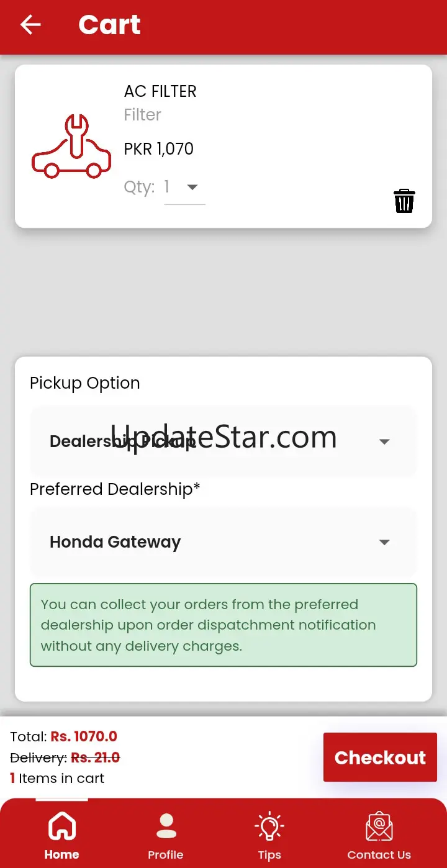Expand Preferred Dealership dropdown arrow

384,542
